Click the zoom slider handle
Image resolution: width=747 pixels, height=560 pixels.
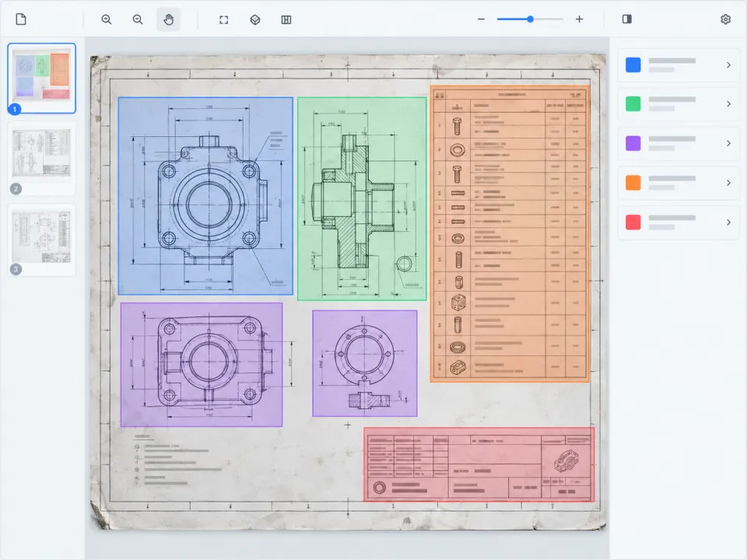[530, 19]
